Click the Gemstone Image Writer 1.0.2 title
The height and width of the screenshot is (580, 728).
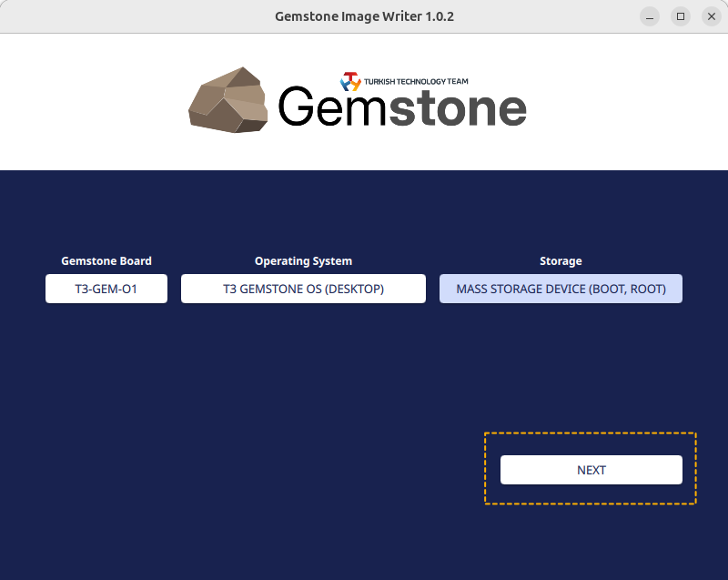364,16
